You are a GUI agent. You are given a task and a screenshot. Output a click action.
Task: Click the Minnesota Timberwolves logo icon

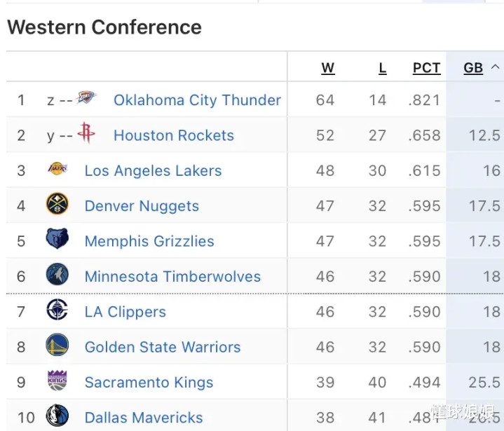(x=57, y=275)
